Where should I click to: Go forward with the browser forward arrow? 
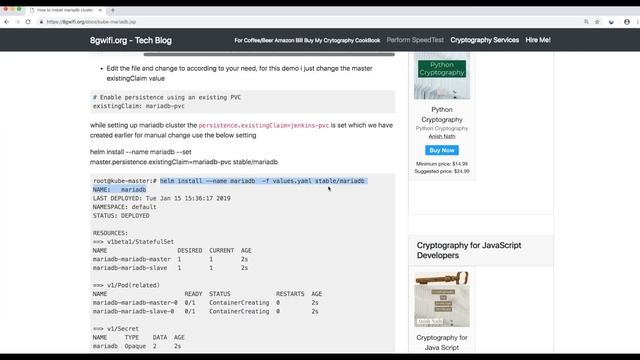(x=17, y=22)
